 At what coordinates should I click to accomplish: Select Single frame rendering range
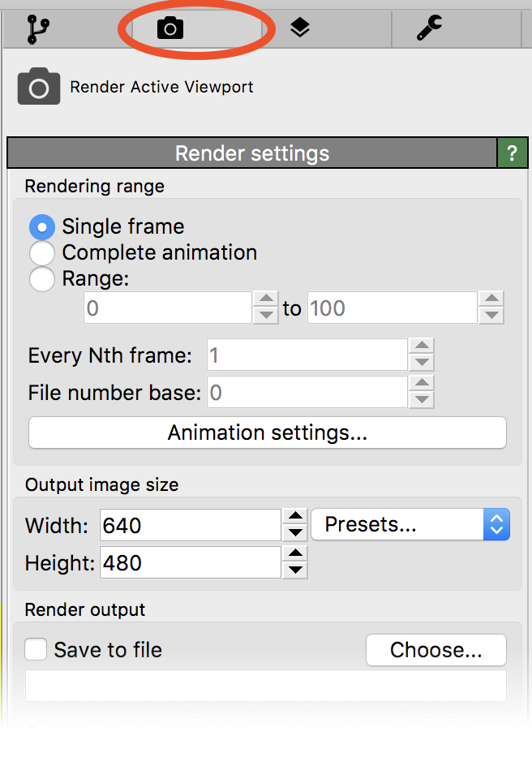coord(42,226)
